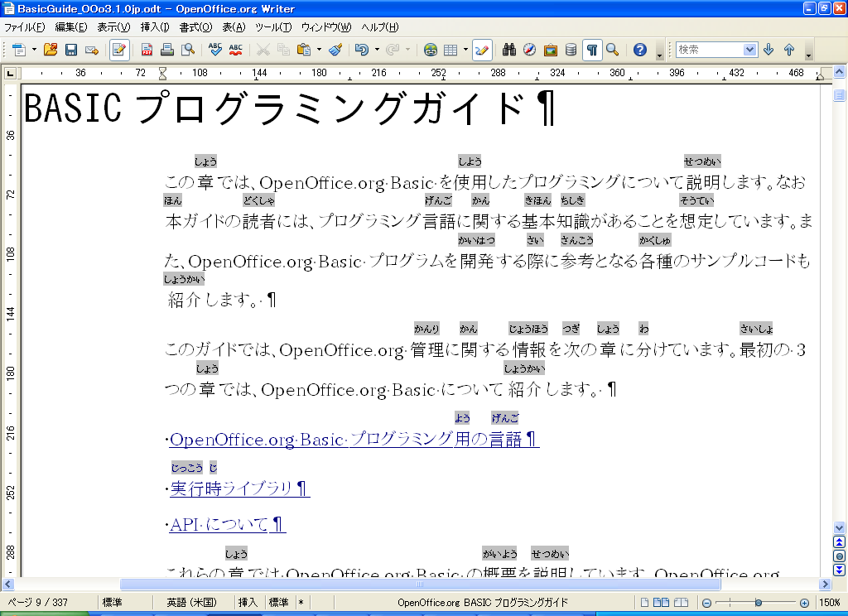Open the ツール(T) menu
The image size is (848, 616).
[x=272, y=27]
